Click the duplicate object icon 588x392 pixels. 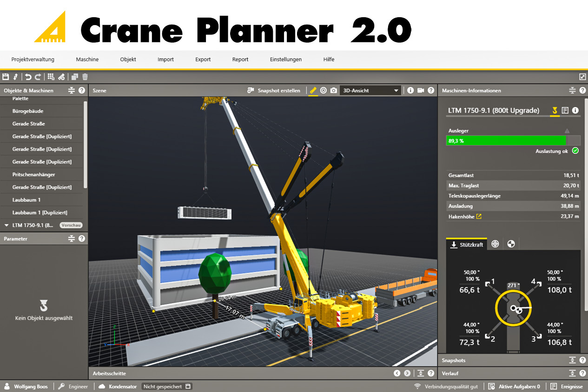click(74, 77)
